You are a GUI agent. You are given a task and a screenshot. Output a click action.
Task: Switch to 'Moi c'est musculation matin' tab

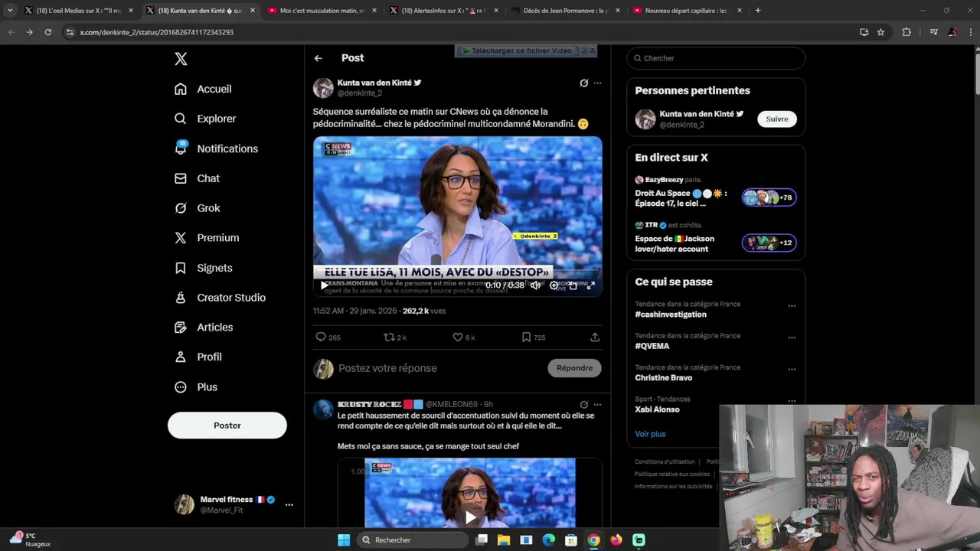coord(323,11)
